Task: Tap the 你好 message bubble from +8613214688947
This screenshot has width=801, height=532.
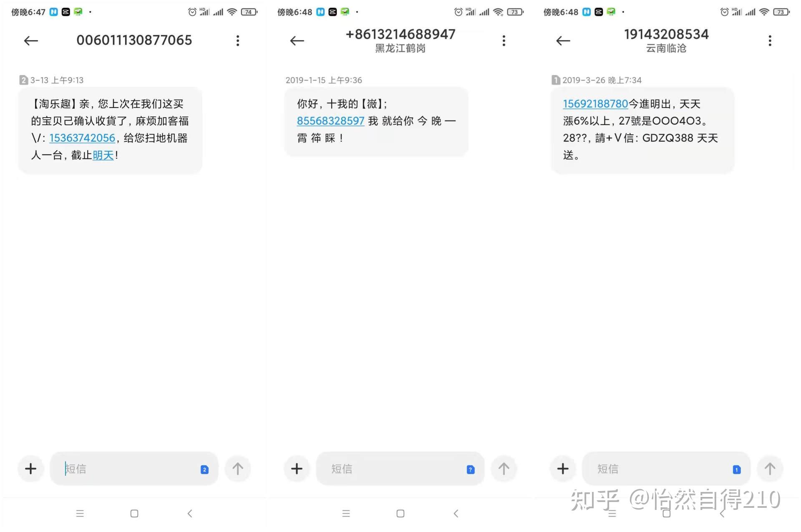Action: click(376, 121)
